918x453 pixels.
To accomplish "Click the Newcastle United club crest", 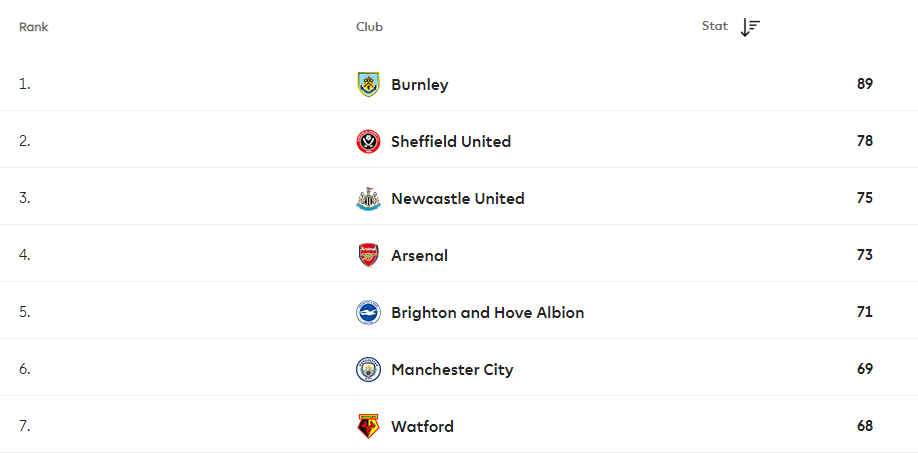I will click(368, 199).
